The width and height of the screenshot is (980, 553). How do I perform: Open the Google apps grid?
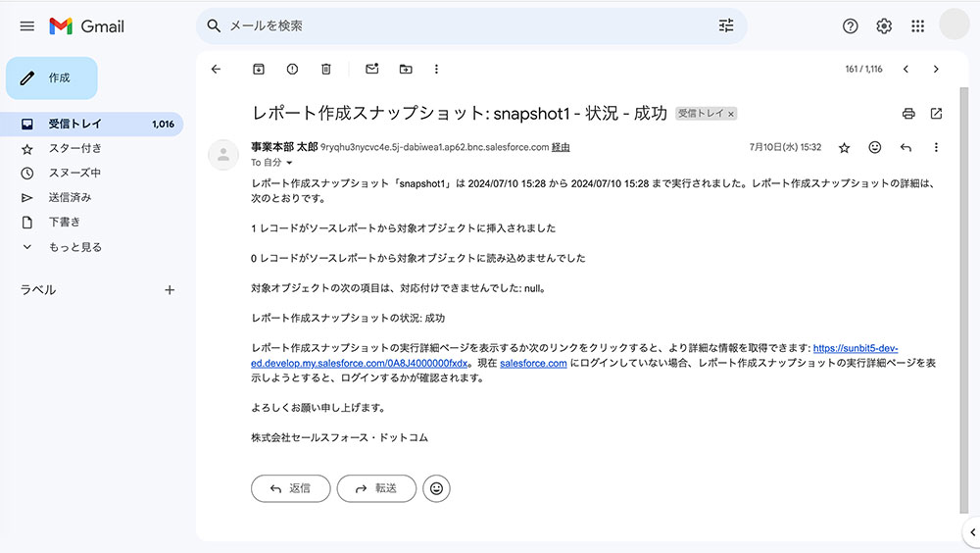click(917, 26)
